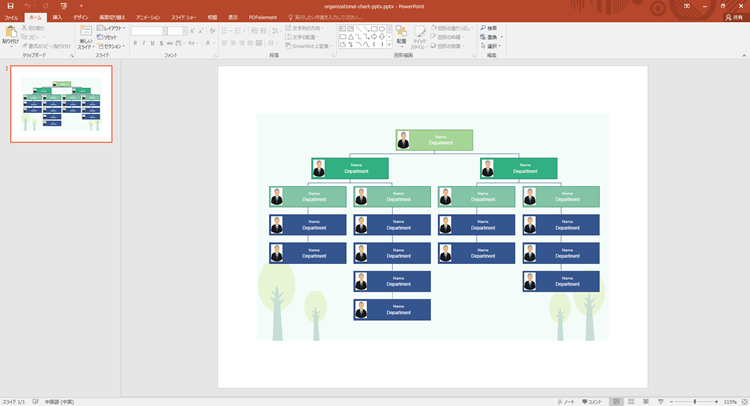
Task: Toggle the Notes (ノート) pane
Action: coord(567,401)
